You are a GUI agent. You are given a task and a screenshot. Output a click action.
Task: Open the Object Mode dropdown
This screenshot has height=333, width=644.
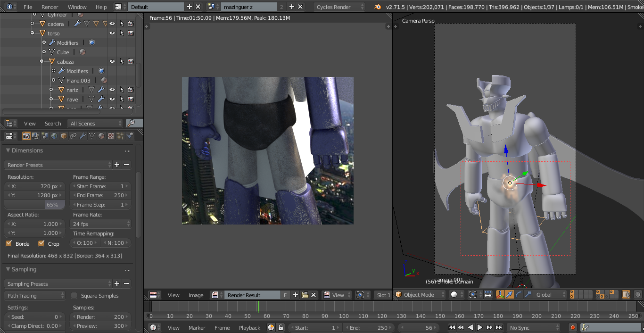[x=420, y=295]
